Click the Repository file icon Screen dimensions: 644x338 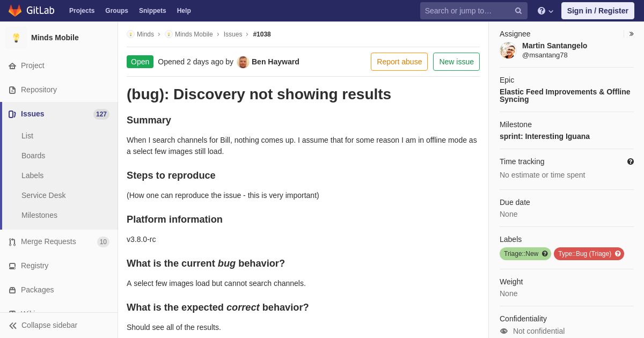click(x=12, y=90)
